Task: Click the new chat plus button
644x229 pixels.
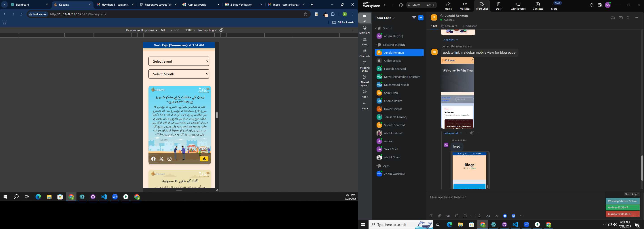Action: (x=421, y=18)
